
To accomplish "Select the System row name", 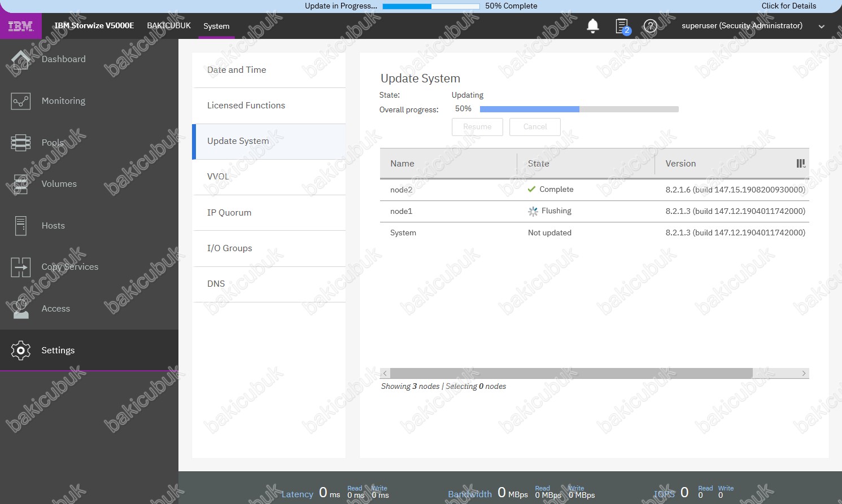I will [403, 233].
